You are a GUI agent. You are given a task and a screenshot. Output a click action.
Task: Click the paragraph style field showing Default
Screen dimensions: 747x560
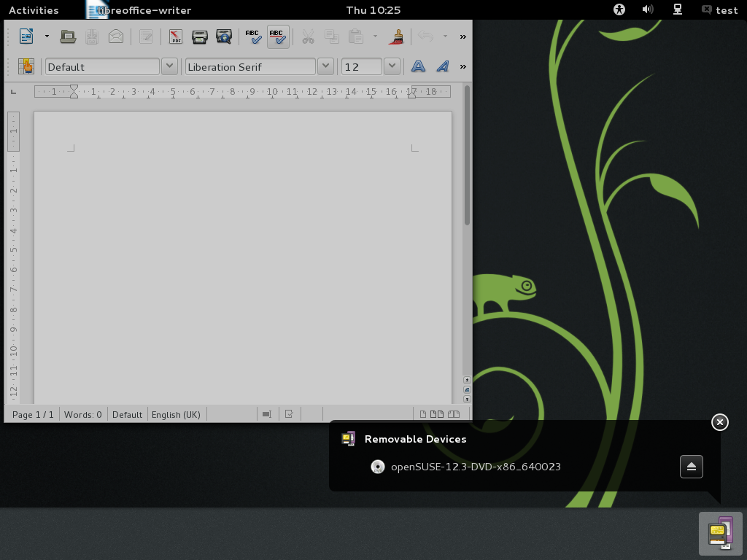pos(102,66)
